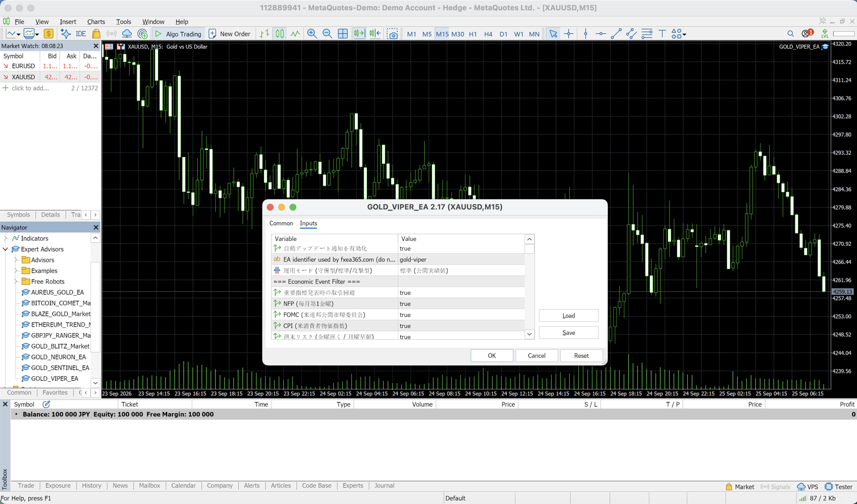This screenshot has height=504, width=857.
Task: Open the Market shopping bag icon
Action: pos(96,34)
